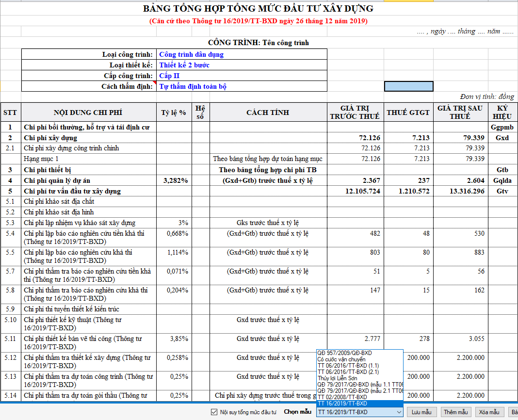Click the Lưu mẫu button
This screenshot has width=518, height=420.
point(421,412)
